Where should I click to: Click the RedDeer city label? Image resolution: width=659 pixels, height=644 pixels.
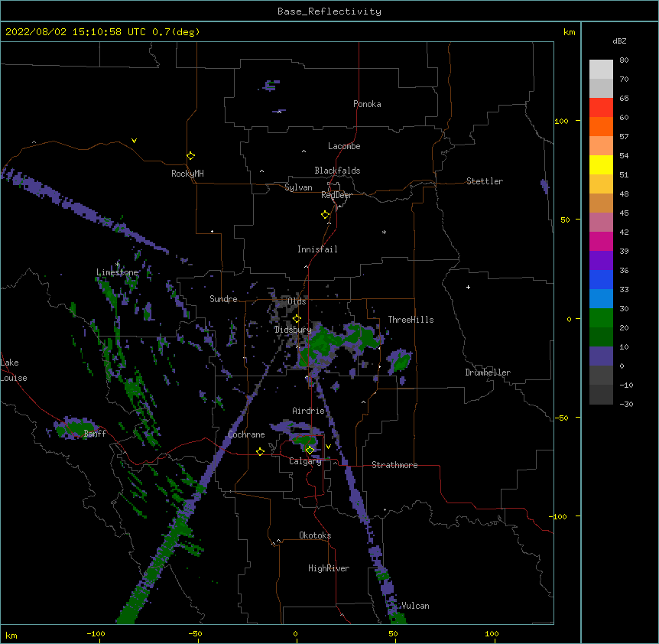[x=336, y=195]
